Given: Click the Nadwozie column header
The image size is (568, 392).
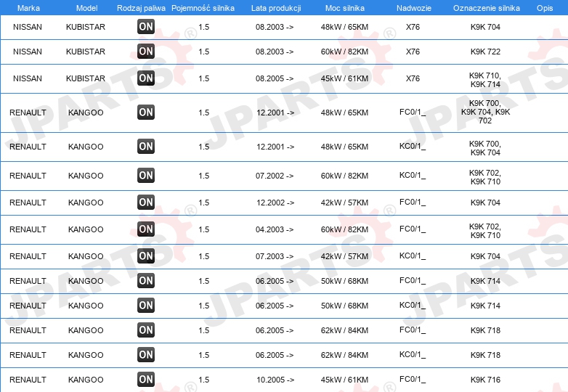Looking at the screenshot, I should (x=414, y=8).
